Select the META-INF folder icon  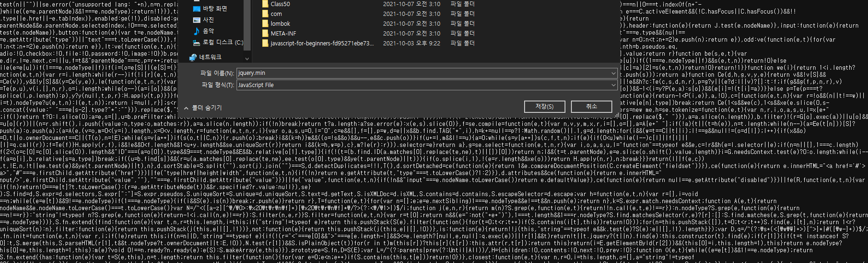click(x=266, y=33)
